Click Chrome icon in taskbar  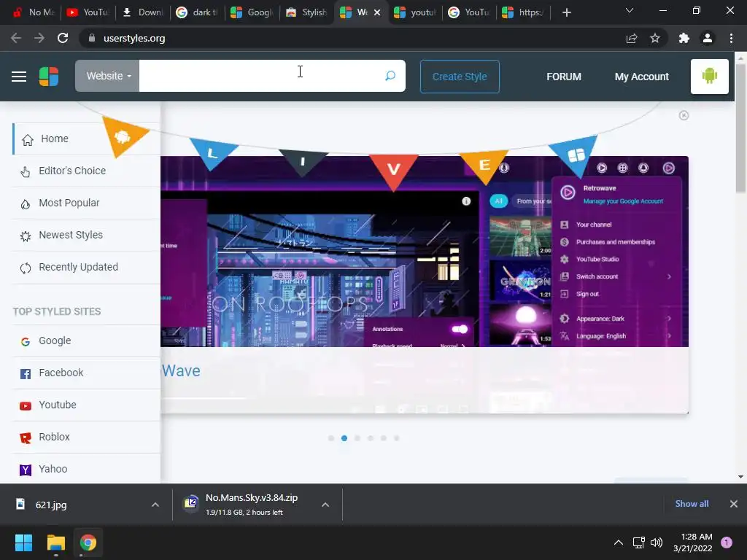click(88, 542)
